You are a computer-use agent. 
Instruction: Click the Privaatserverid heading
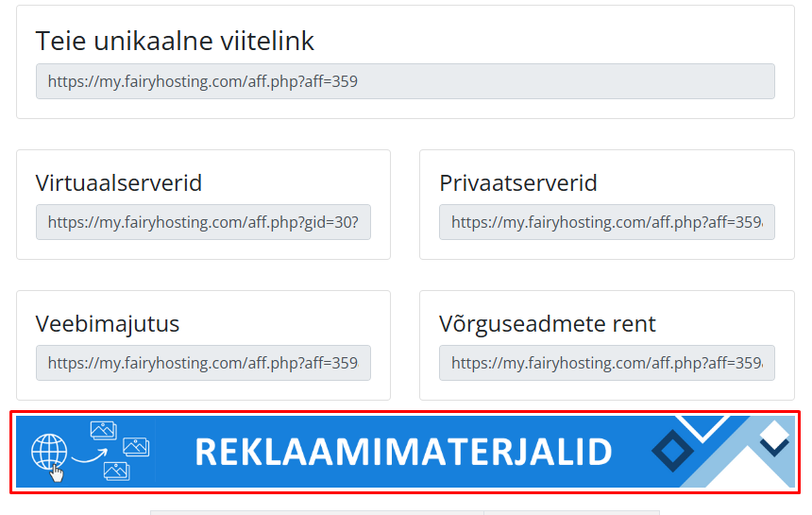pyautogui.click(x=518, y=182)
